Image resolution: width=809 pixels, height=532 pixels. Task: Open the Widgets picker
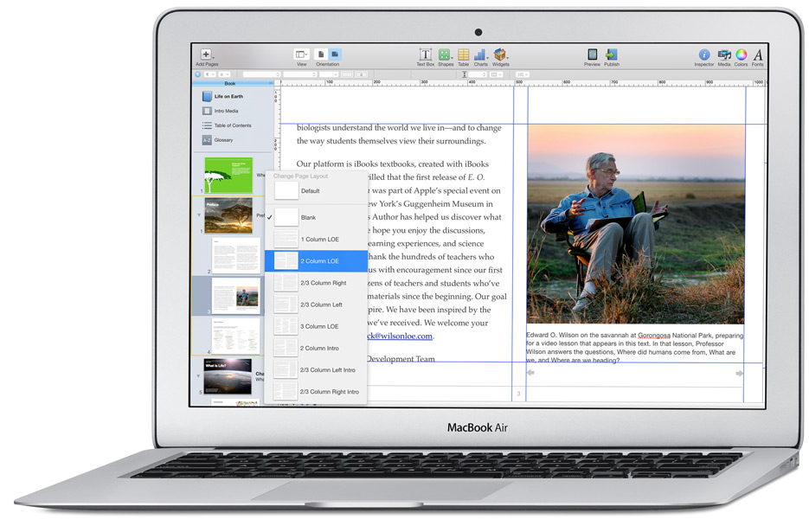(501, 54)
